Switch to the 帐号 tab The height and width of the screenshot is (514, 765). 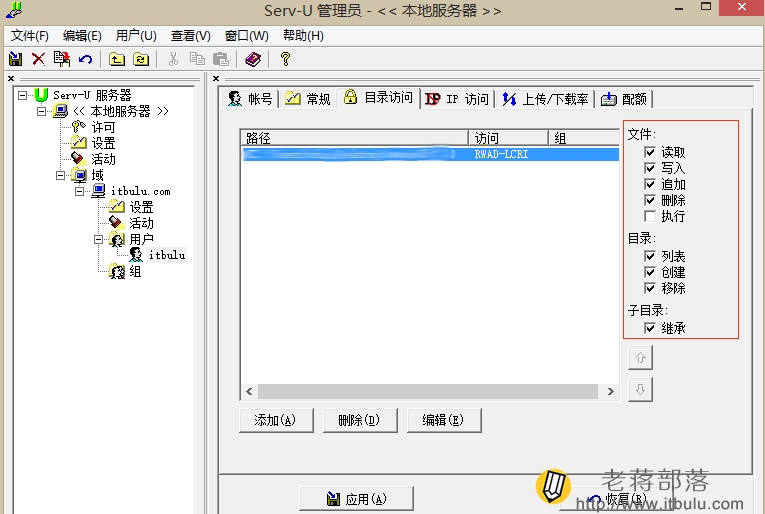(250, 99)
